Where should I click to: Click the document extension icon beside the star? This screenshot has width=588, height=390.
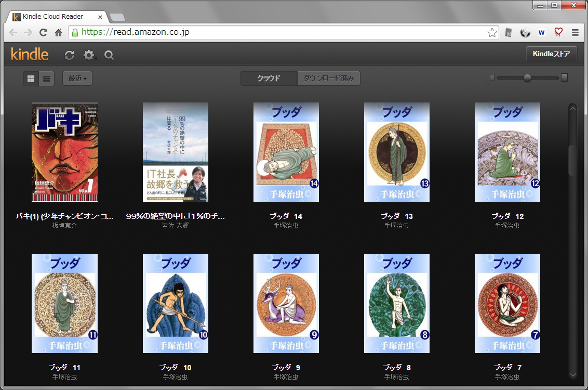point(509,33)
